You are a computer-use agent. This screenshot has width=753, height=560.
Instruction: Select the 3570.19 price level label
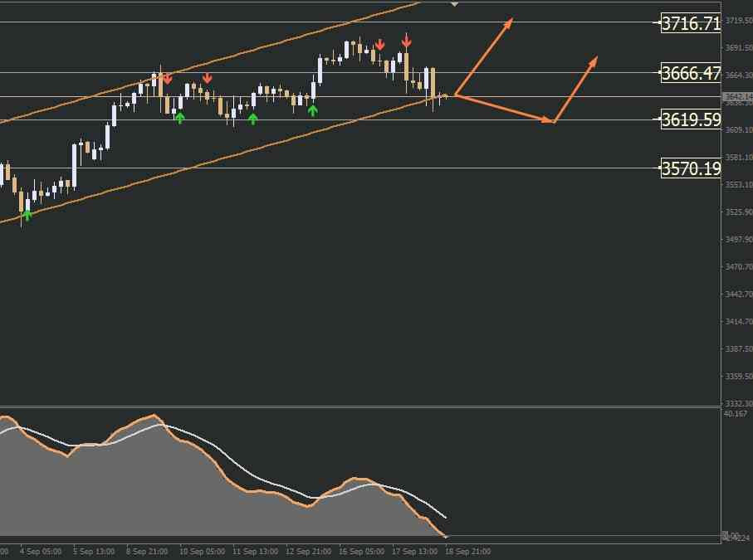pos(691,168)
